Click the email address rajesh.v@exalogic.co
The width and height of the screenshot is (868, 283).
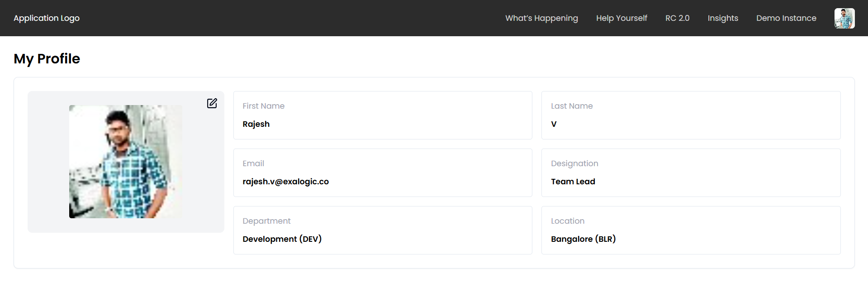coord(285,182)
